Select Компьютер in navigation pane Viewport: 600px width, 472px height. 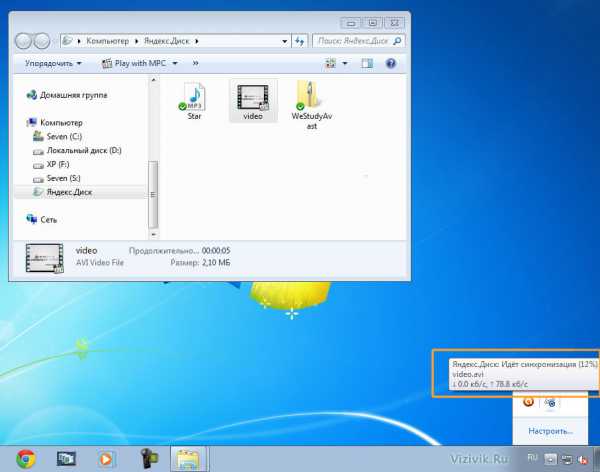(x=55, y=122)
